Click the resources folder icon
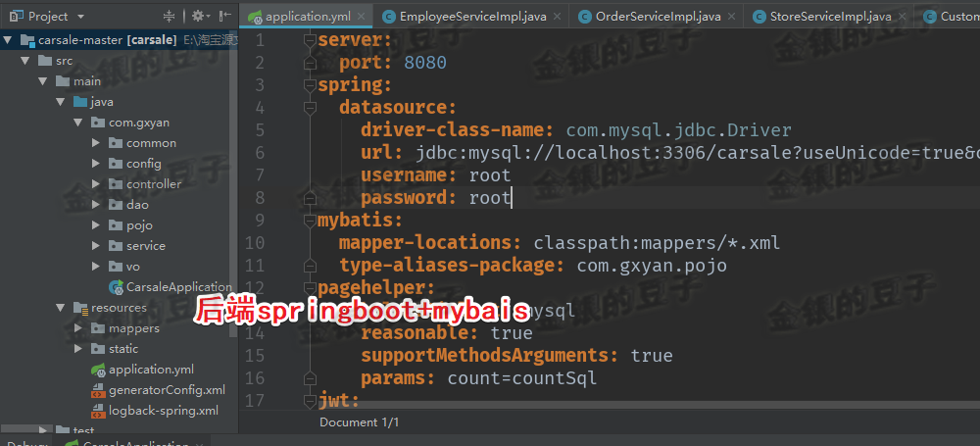 click(x=80, y=308)
